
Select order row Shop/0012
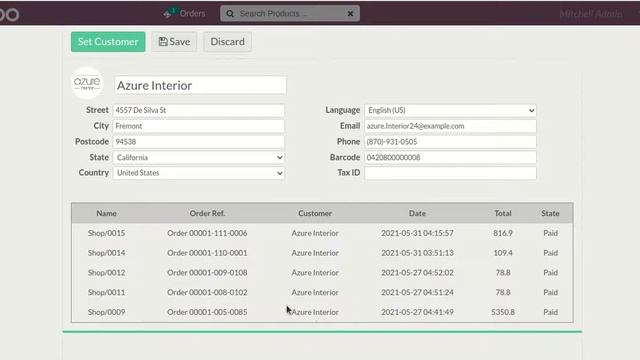[x=322, y=273]
